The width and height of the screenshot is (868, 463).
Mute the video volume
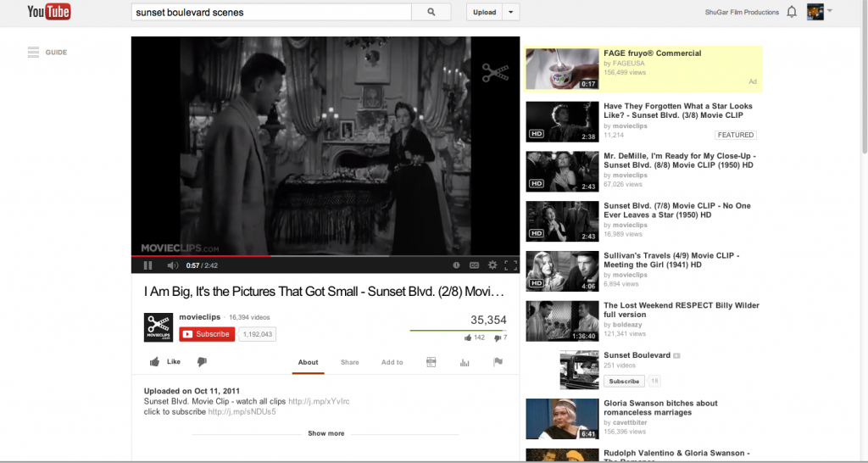tap(173, 265)
